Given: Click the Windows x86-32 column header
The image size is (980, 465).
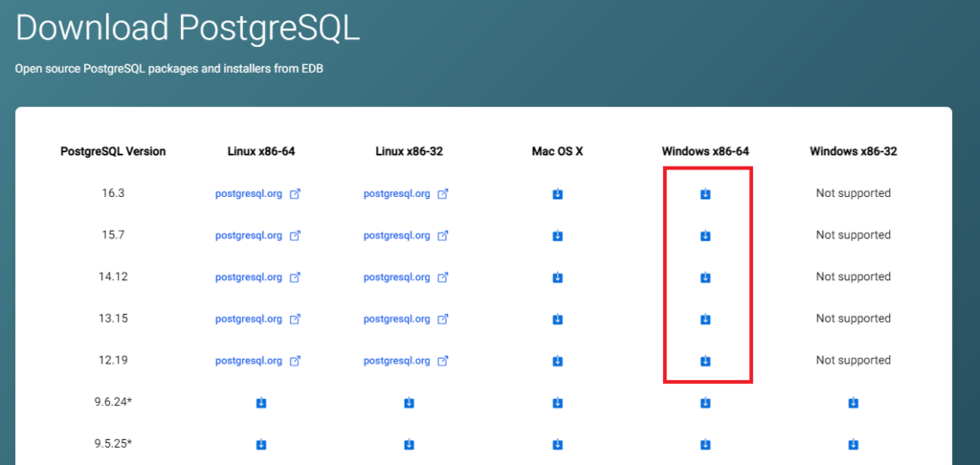Looking at the screenshot, I should click(x=853, y=151).
